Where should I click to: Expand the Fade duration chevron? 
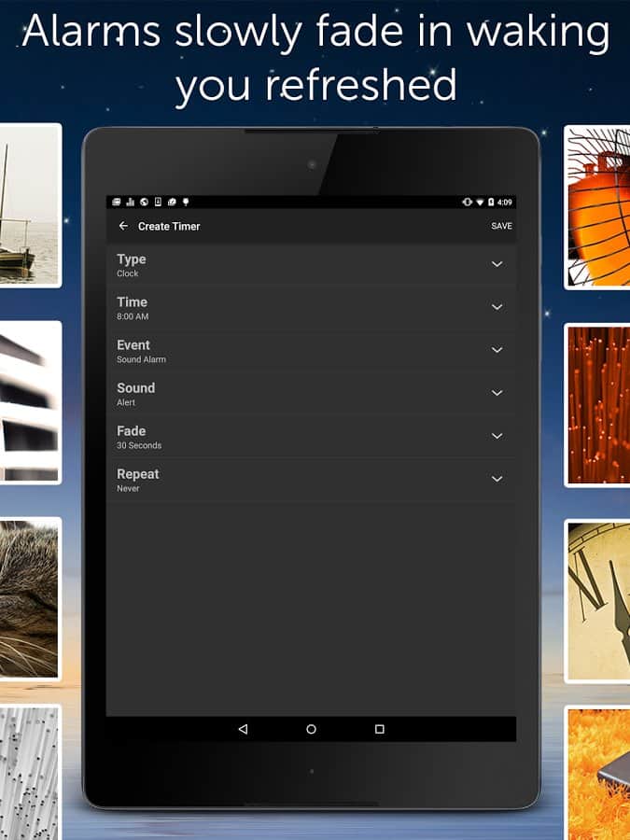click(x=497, y=436)
